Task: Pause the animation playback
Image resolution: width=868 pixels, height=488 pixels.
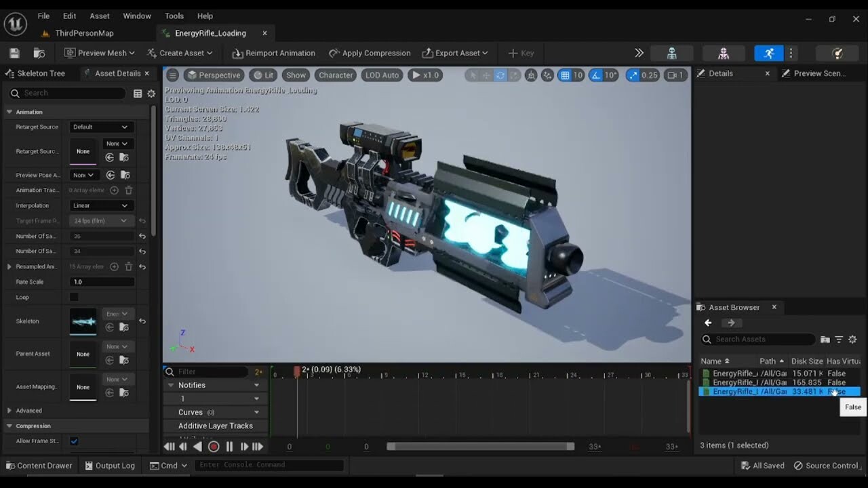Action: pyautogui.click(x=229, y=447)
